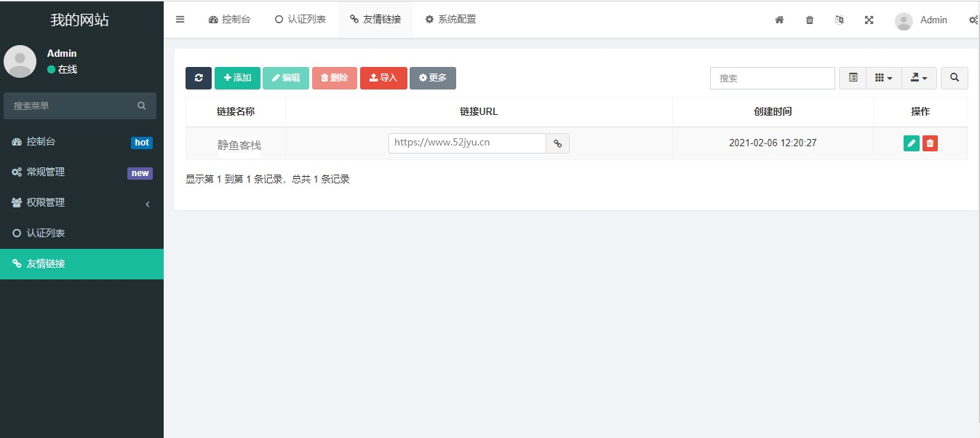980x438 pixels.
Task: Toggle the sidebar hamburger menu icon
Action: (x=180, y=20)
